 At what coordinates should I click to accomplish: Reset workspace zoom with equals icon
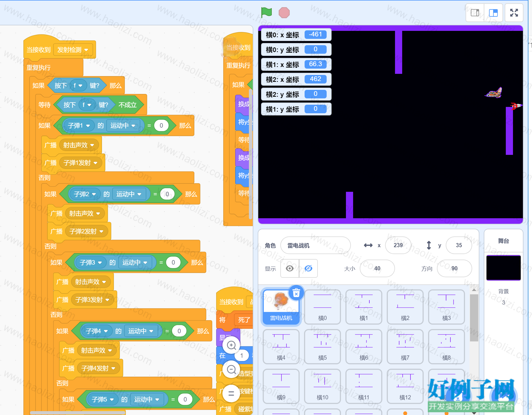[231, 394]
